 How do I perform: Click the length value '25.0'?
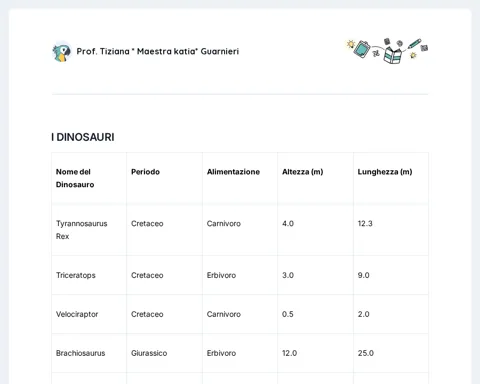click(366, 353)
